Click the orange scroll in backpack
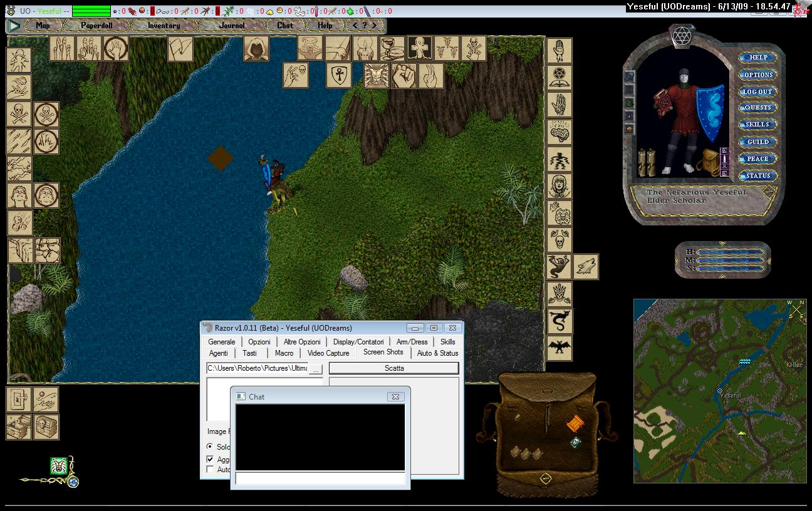This screenshot has width=812, height=511. point(575,424)
